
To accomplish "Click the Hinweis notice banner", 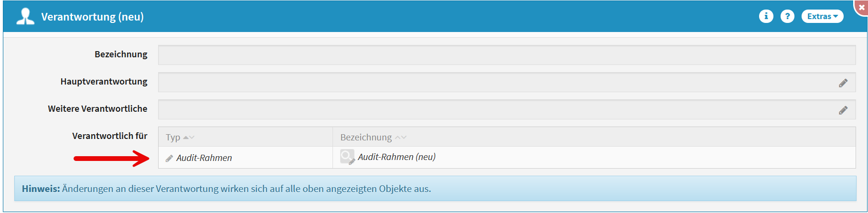I will pyautogui.click(x=435, y=189).
